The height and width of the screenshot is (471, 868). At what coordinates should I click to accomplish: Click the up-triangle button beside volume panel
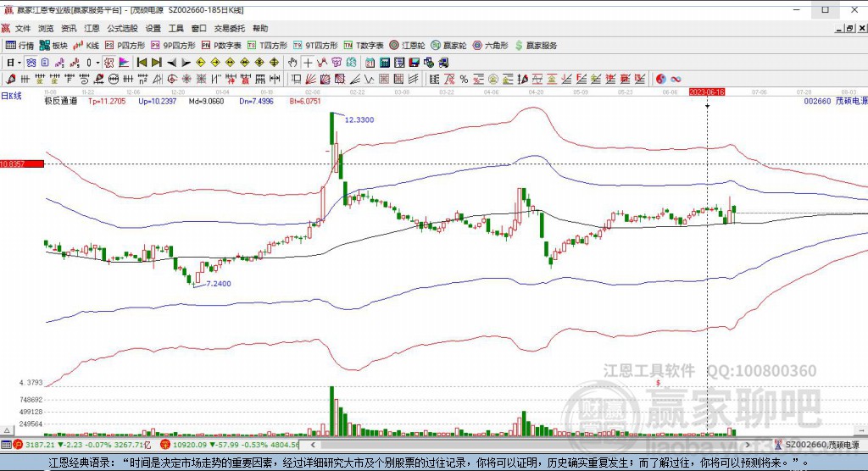coord(7,430)
